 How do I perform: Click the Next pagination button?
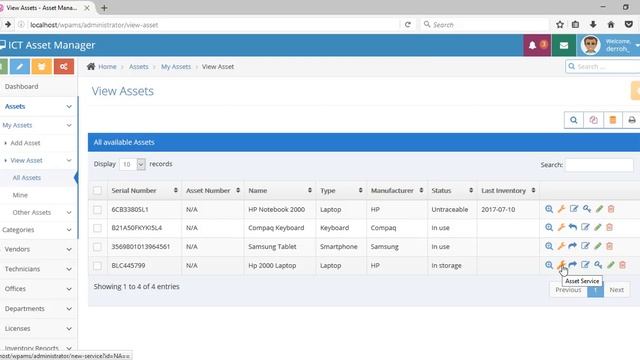(x=616, y=290)
